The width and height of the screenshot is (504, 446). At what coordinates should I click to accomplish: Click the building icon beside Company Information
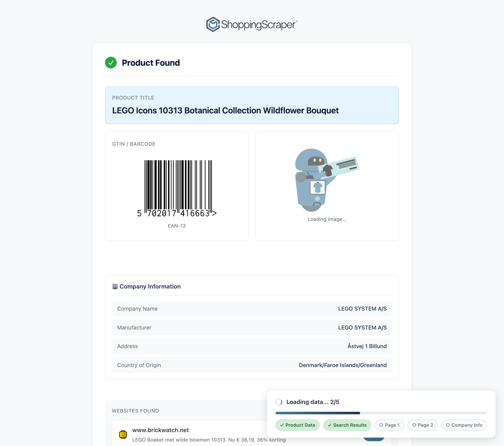(115, 286)
